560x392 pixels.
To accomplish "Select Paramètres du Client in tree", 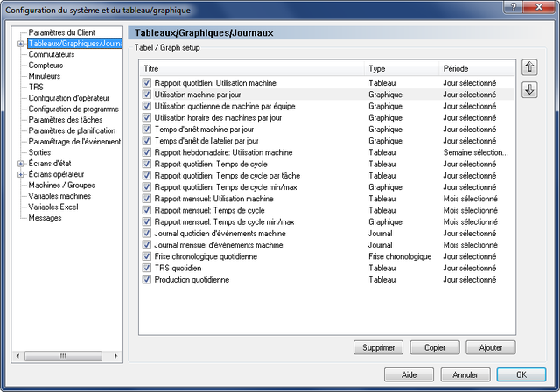I will (x=61, y=32).
